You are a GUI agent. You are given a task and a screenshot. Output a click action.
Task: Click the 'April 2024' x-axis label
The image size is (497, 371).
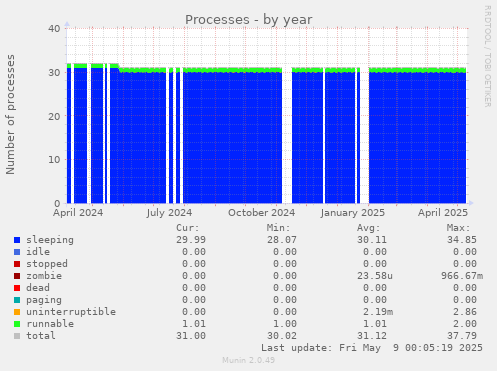tap(78, 213)
